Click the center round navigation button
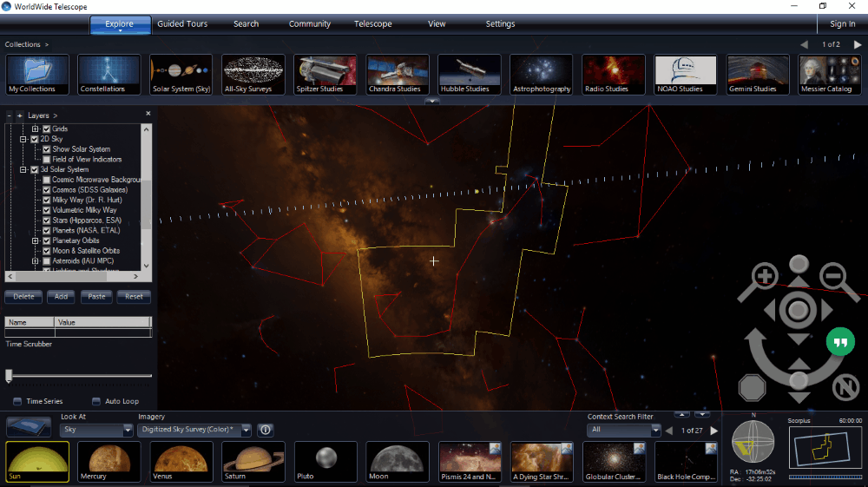 coord(798,310)
